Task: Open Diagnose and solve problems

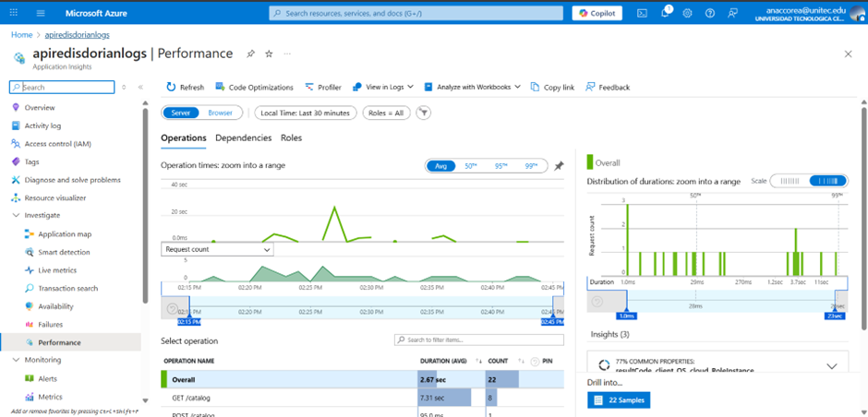Action: pos(72,180)
